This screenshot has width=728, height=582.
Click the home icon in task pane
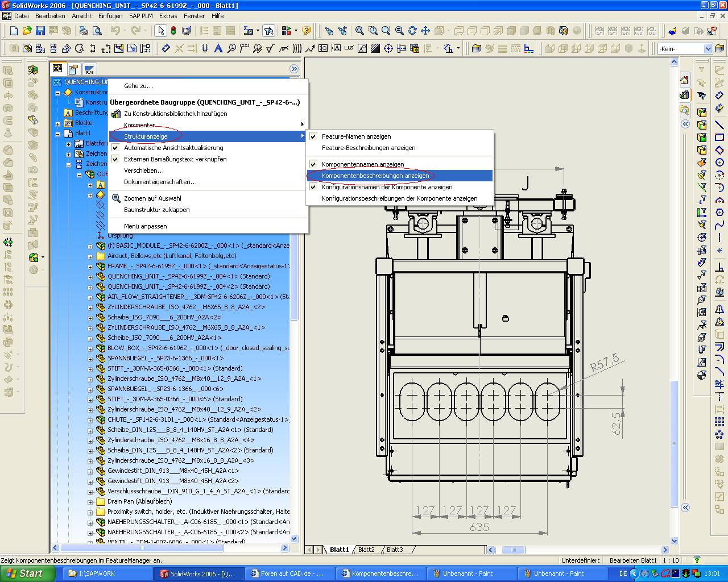685,81
